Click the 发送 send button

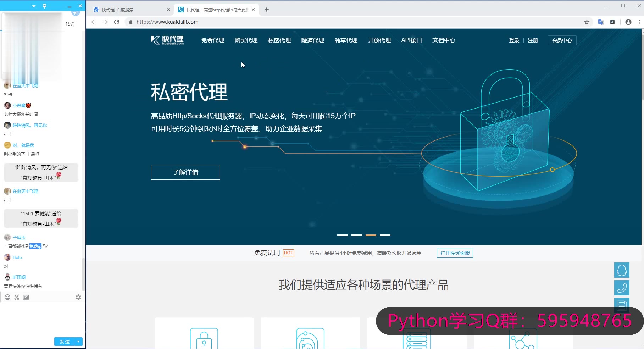point(65,342)
